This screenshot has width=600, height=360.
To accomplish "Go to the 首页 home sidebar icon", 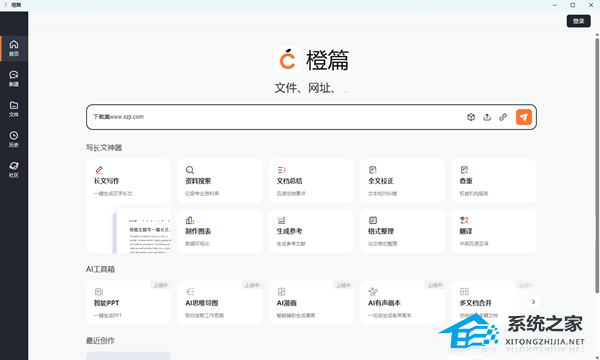I will 14,48.
